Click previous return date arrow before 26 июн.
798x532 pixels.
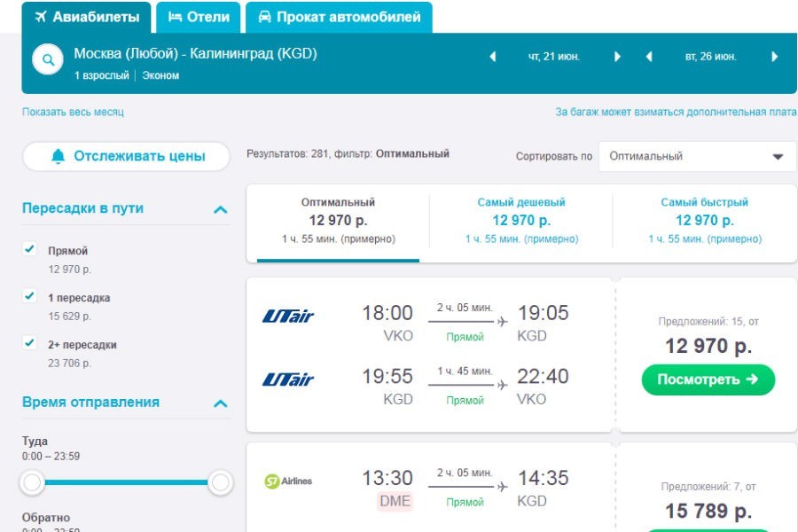(x=649, y=57)
